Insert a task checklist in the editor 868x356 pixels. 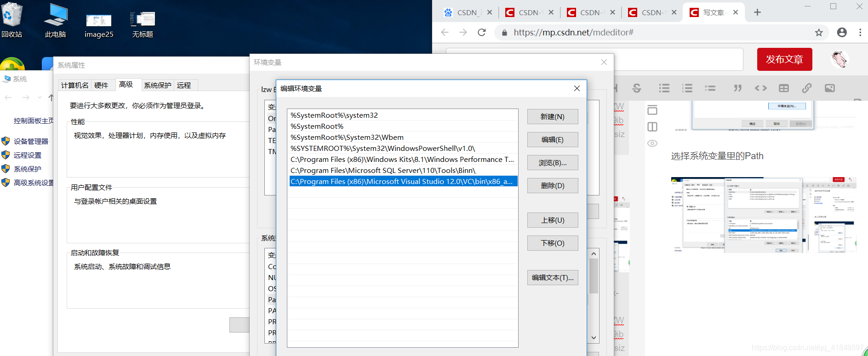point(710,88)
